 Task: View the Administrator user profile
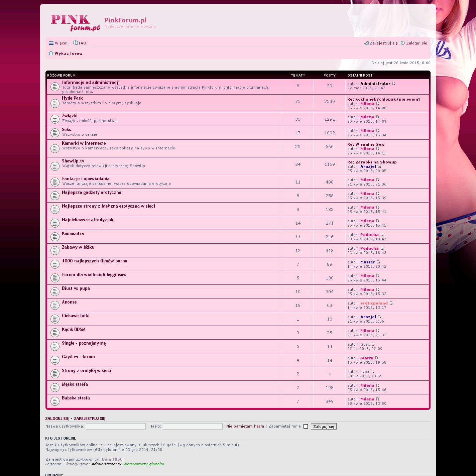coord(375,84)
